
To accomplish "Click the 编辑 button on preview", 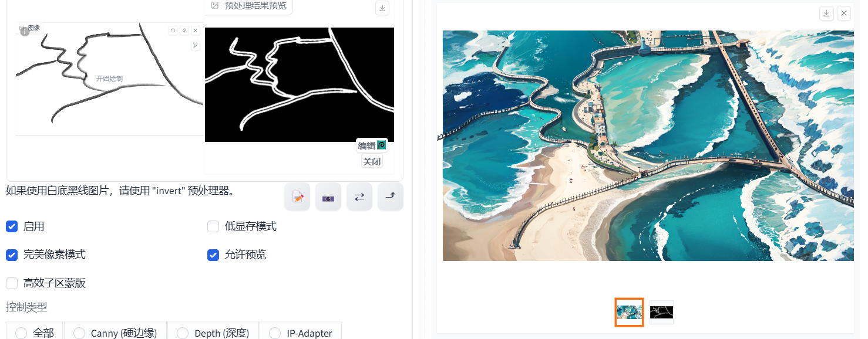I will (x=372, y=145).
